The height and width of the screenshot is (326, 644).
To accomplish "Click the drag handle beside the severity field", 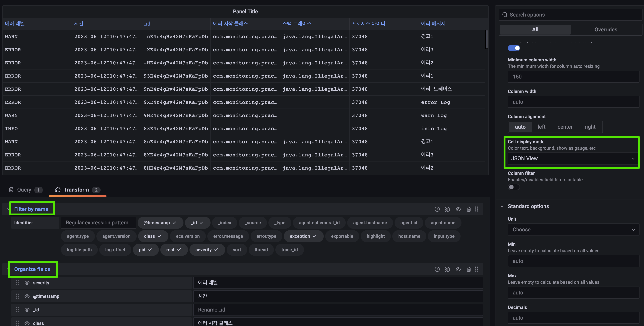I will click(17, 283).
